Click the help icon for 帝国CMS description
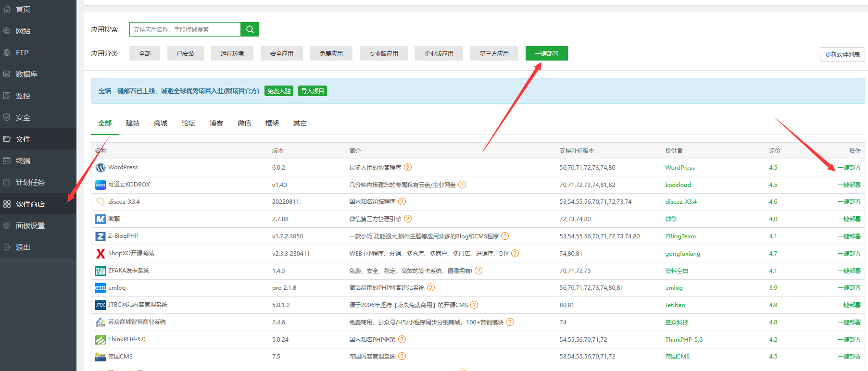868x371 pixels. click(x=402, y=356)
